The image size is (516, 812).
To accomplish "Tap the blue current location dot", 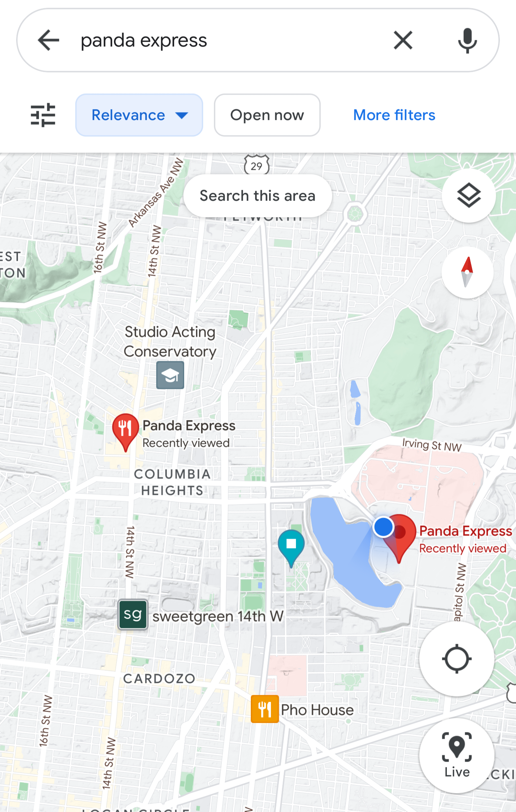I will pyautogui.click(x=383, y=527).
